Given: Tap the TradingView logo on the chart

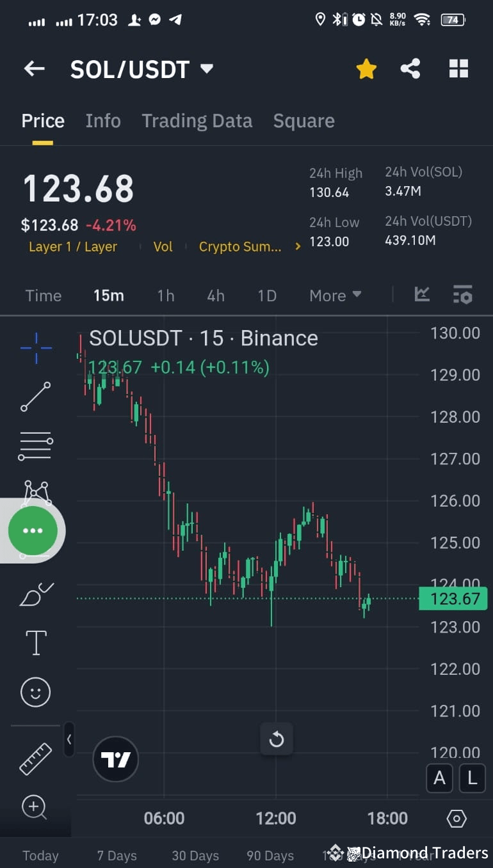Looking at the screenshot, I should (x=115, y=759).
